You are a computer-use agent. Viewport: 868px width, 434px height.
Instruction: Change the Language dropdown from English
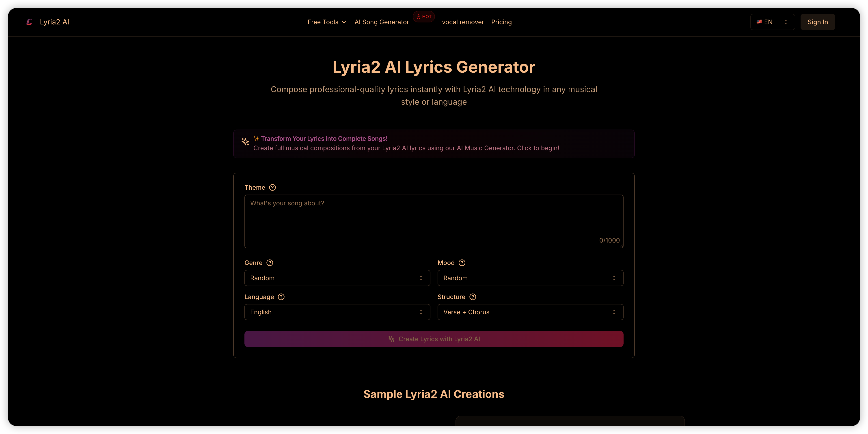[x=337, y=312]
